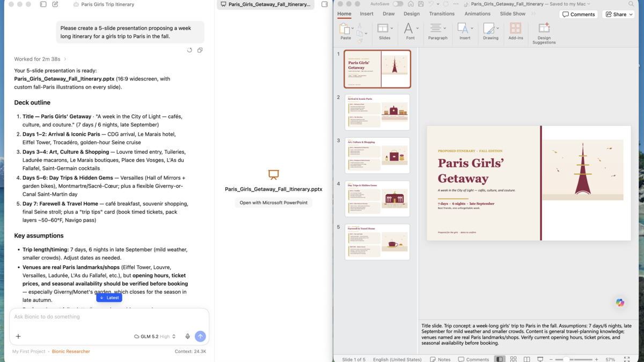Switch to the Insert ribbon tab
The height and width of the screenshot is (362, 644).
click(x=367, y=14)
